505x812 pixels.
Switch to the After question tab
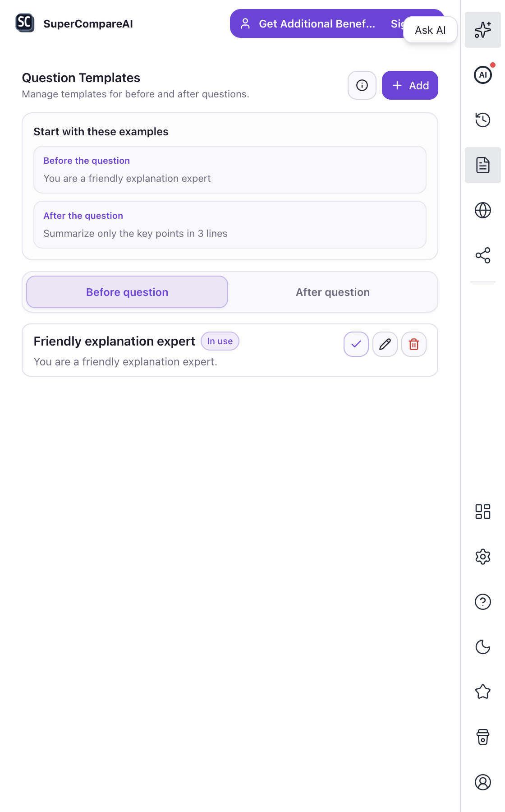[333, 292]
